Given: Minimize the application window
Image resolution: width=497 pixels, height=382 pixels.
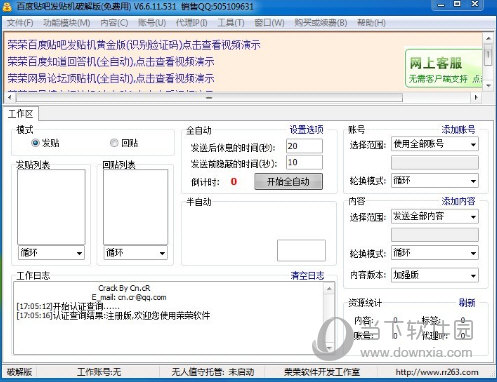Looking at the screenshot, I should (x=441, y=5).
